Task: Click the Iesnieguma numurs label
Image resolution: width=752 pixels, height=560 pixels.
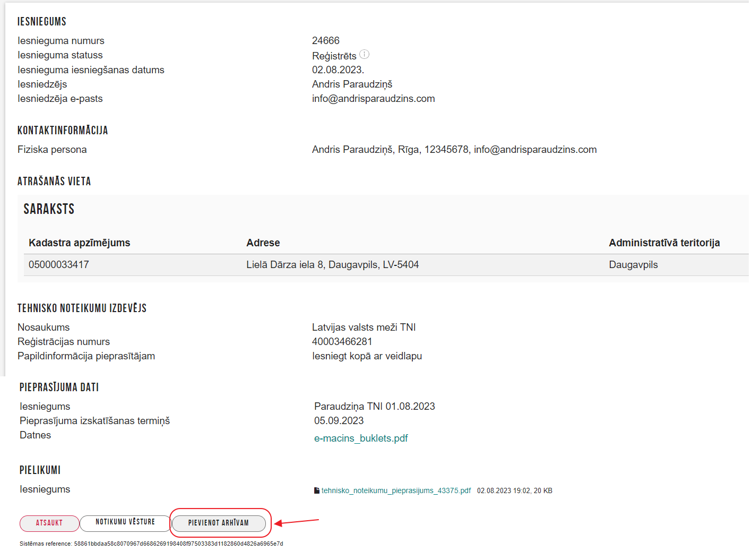Action: pyautogui.click(x=61, y=40)
